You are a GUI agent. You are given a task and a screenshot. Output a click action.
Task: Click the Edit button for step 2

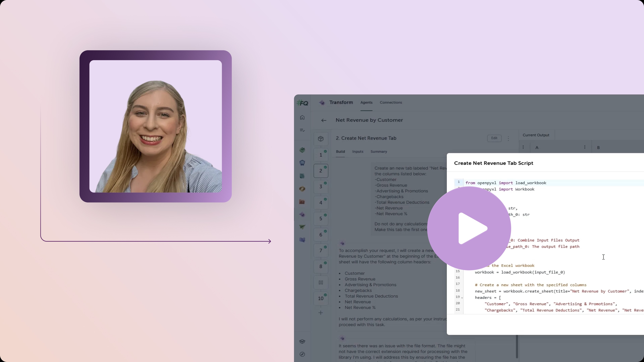tap(494, 138)
